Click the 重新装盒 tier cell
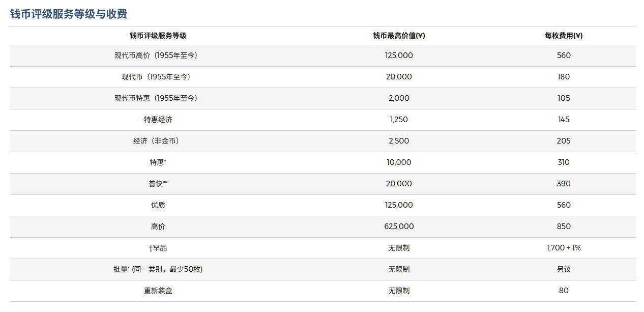 point(158,291)
